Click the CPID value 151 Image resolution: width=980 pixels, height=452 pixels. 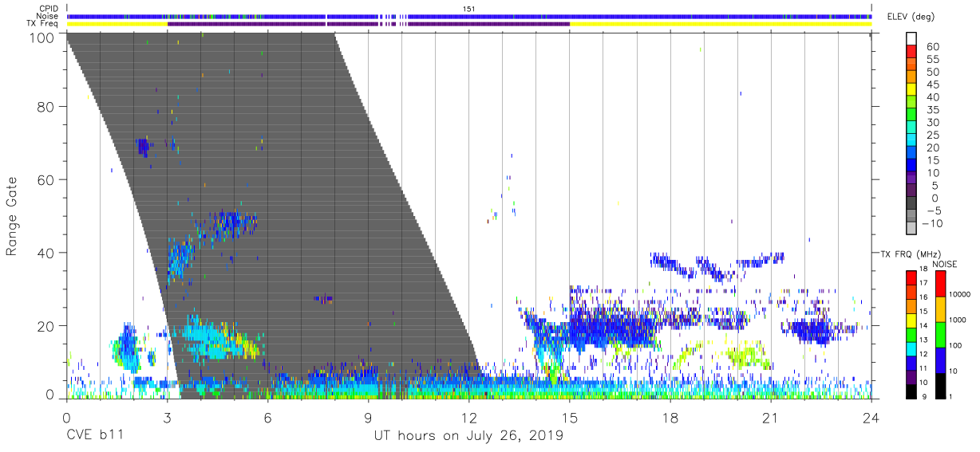click(x=469, y=9)
